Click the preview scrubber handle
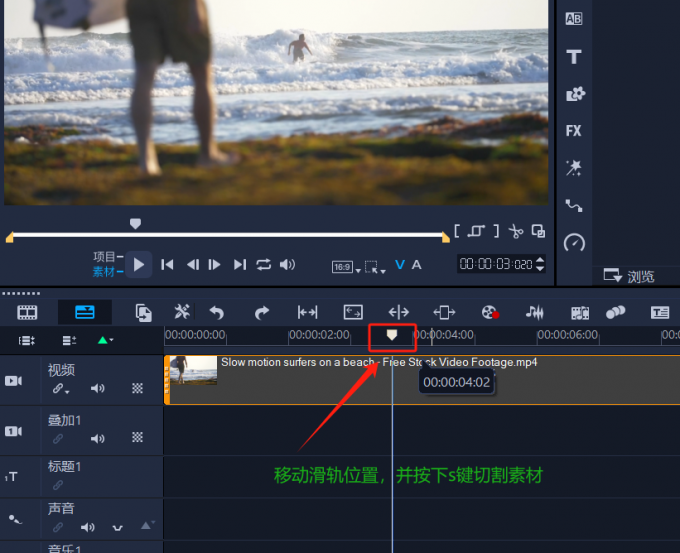 pos(136,223)
